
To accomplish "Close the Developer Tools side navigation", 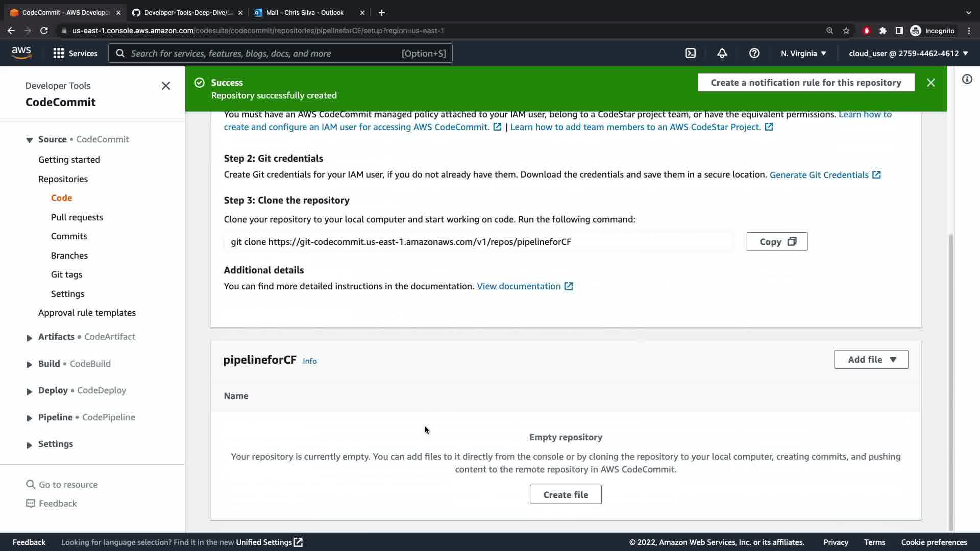I will click(x=166, y=86).
